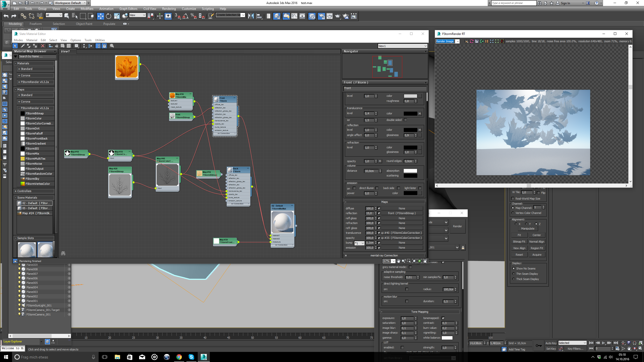Select Vertex Color Channel radio button
The image size is (644, 362).
tap(513, 213)
